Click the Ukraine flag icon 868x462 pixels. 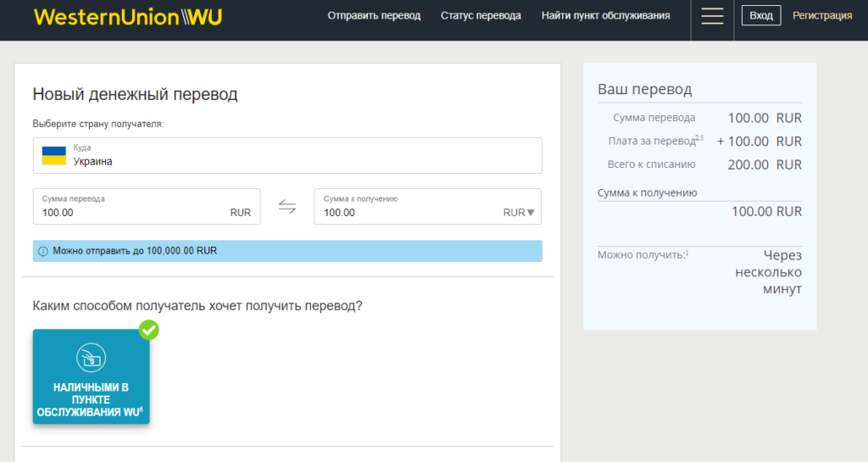click(x=53, y=155)
